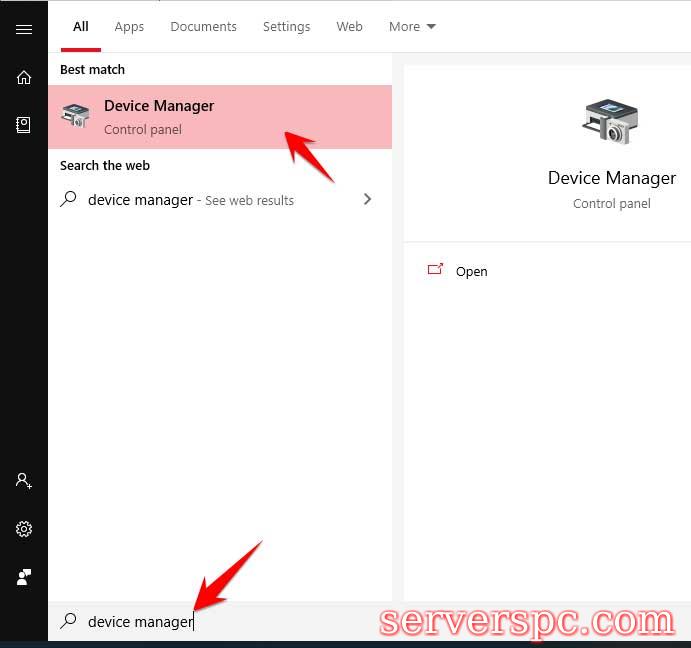Click the Device Manager title in preview pane
This screenshot has width=691, height=648.
(611, 178)
